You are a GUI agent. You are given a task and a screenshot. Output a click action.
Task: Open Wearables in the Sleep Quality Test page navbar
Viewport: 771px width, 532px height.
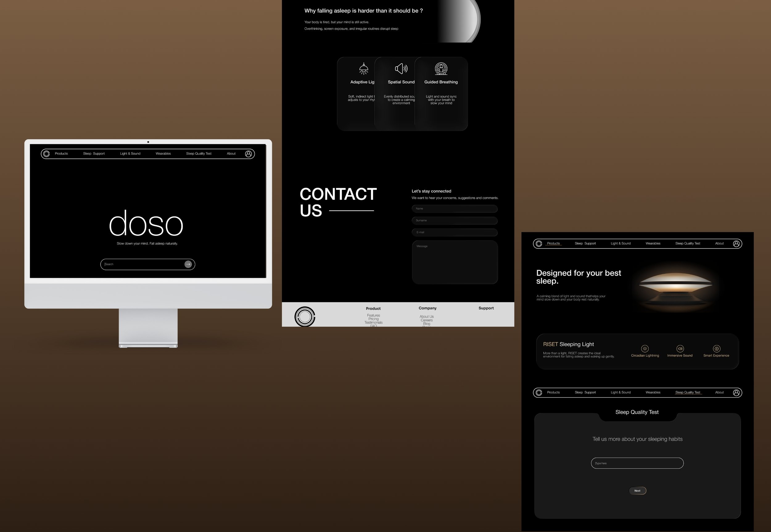pos(653,393)
